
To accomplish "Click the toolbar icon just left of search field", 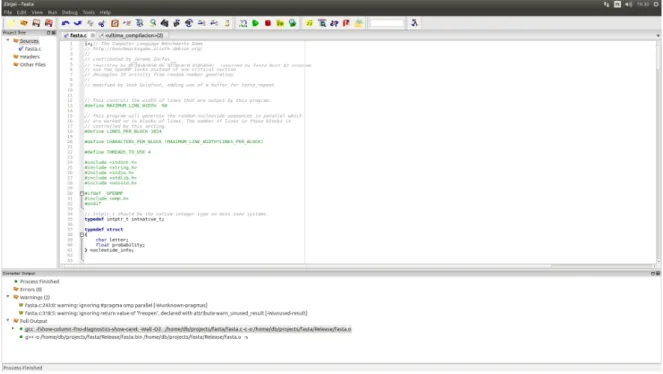I will 359,23.
